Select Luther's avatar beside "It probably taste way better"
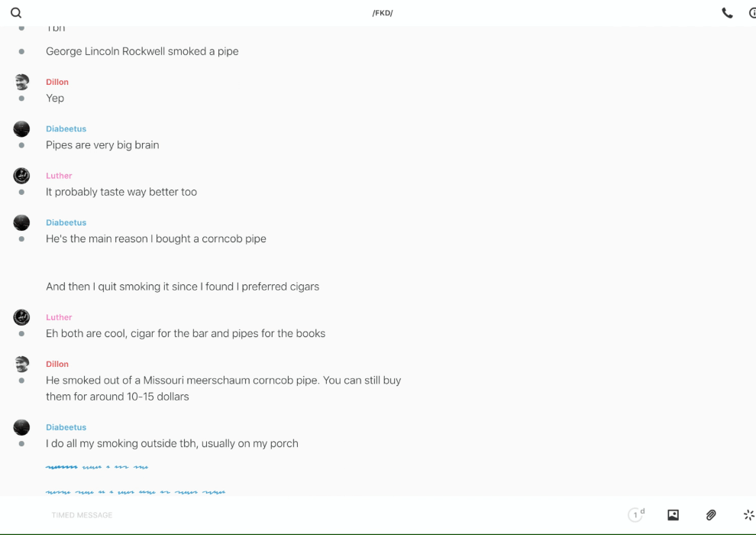The width and height of the screenshot is (756, 535). click(21, 176)
